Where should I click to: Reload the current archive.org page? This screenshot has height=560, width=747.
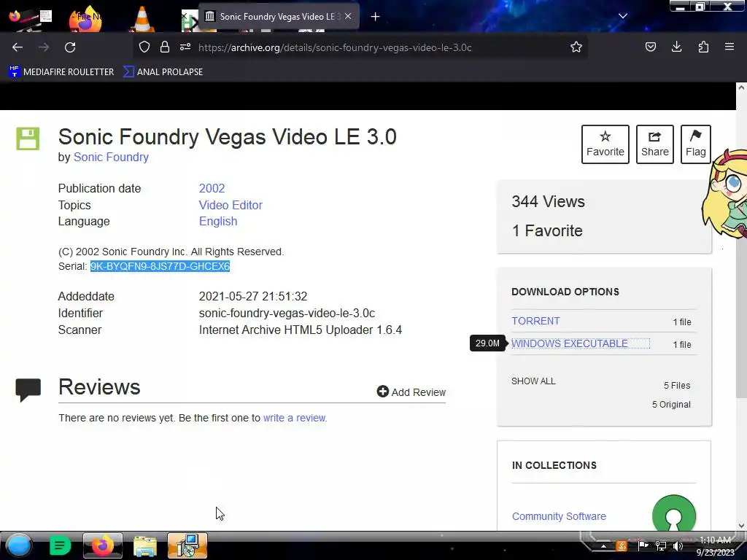pos(70,47)
